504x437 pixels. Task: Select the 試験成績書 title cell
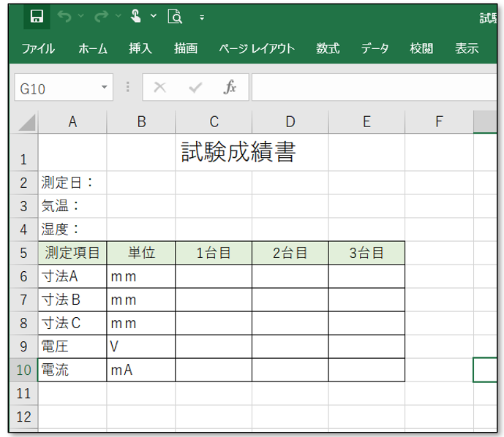(x=238, y=152)
